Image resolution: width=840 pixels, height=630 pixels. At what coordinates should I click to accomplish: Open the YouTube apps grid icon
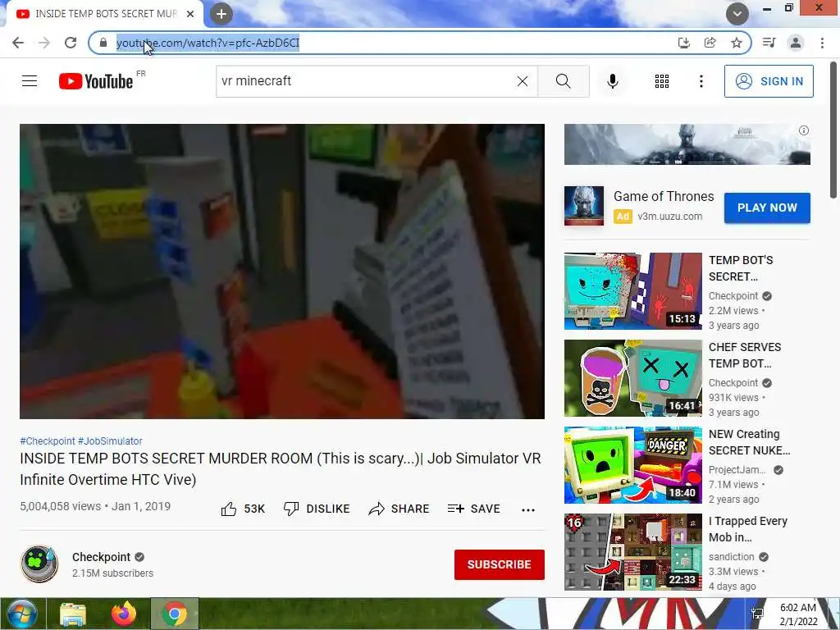[662, 81]
